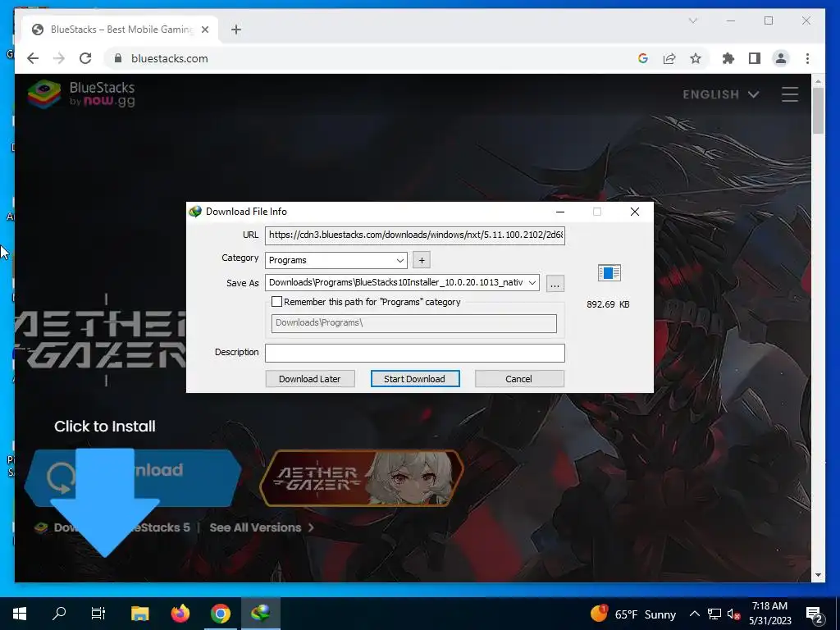Screen dimensions: 840x630
Task: Open tab search chevron in Chrome title bar
Action: 692,21
